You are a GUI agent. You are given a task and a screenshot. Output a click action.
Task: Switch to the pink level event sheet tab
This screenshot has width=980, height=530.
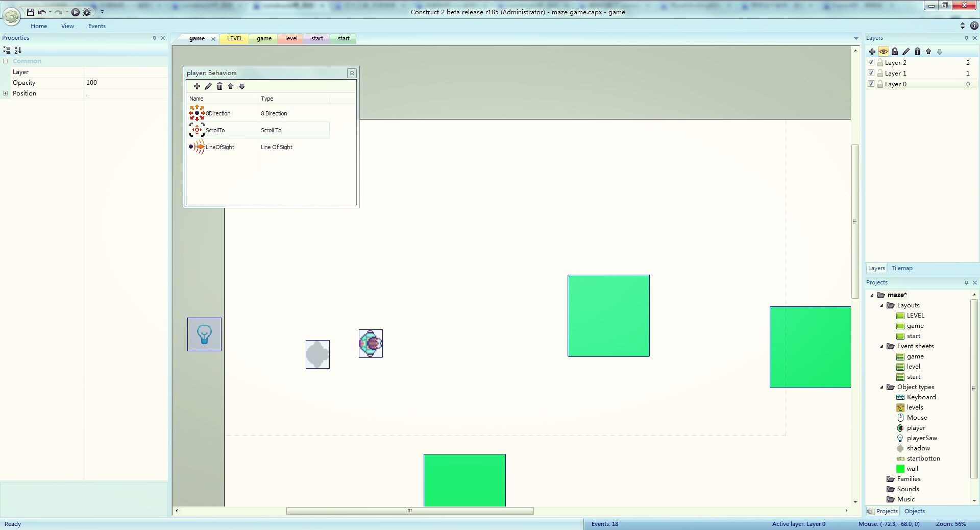pyautogui.click(x=291, y=39)
